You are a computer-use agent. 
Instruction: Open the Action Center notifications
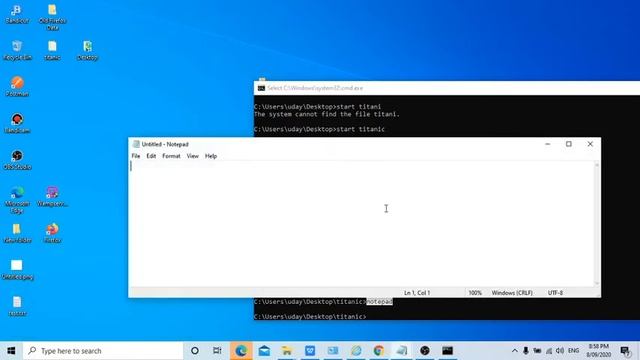click(x=624, y=351)
